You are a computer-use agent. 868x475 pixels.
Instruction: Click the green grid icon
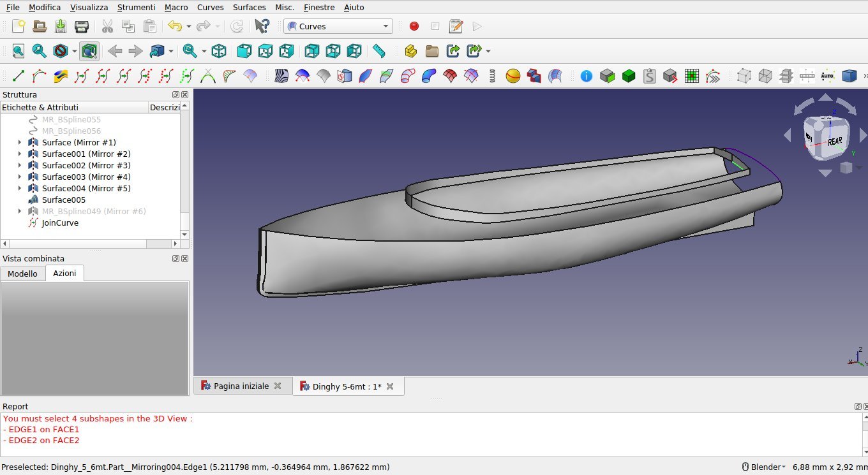[692, 76]
